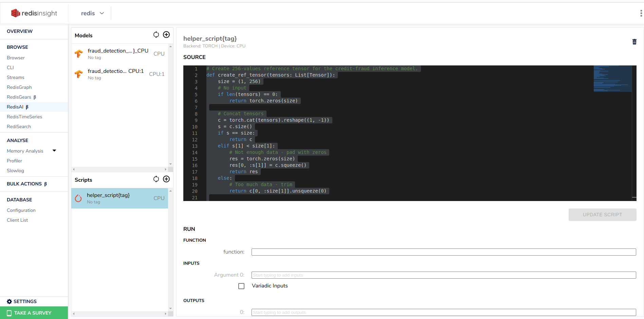Viewport: 644px width, 319px height.
Task: Focus the Argument 0 inputs field
Action: (x=444, y=275)
